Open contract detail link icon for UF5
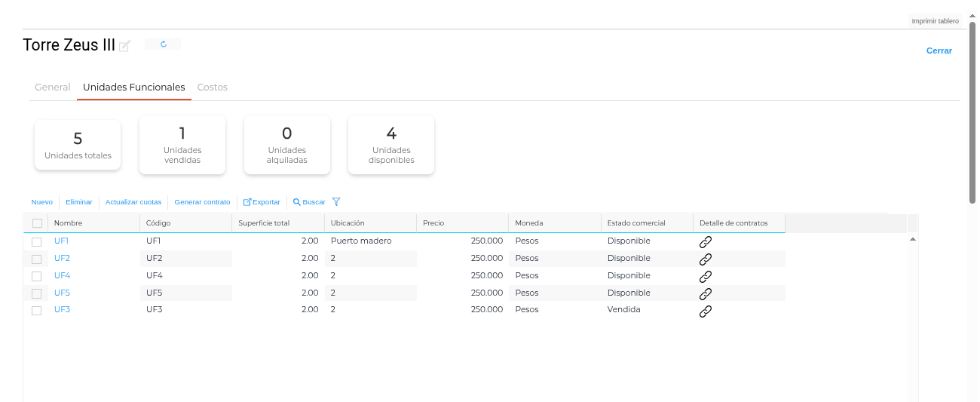 [706, 294]
